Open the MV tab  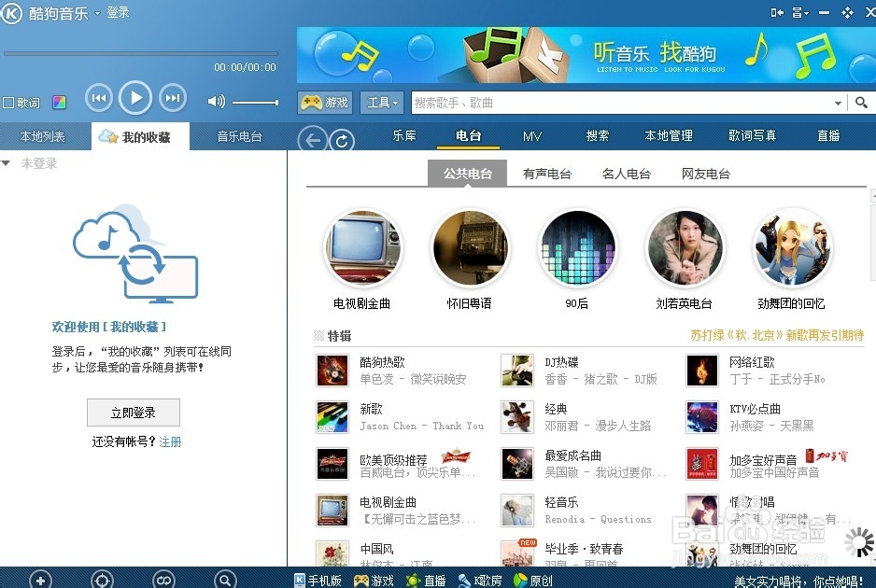[x=532, y=135]
